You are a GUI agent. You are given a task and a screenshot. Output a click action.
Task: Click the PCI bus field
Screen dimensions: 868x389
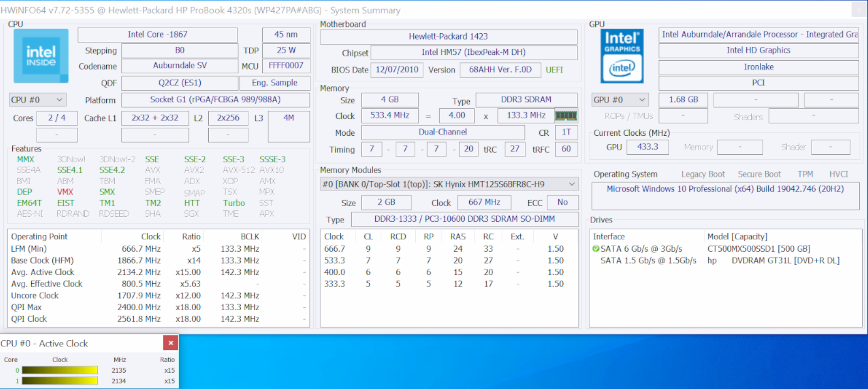click(758, 83)
